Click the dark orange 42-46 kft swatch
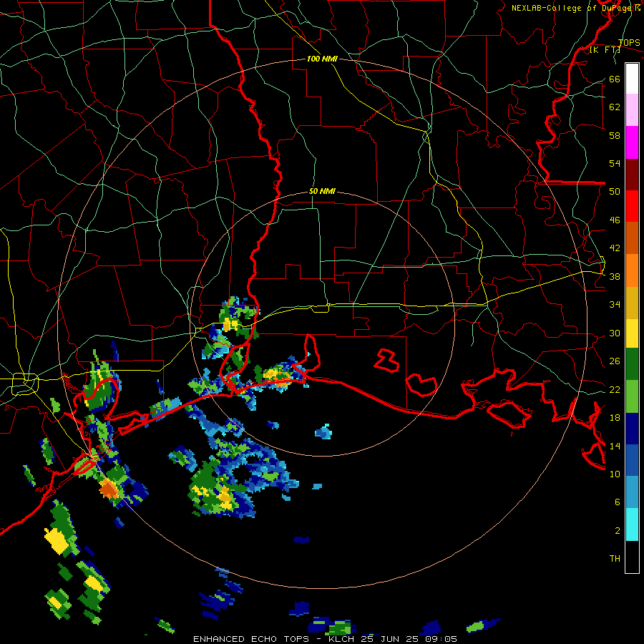This screenshot has height=644, width=644. pyautogui.click(x=632, y=238)
